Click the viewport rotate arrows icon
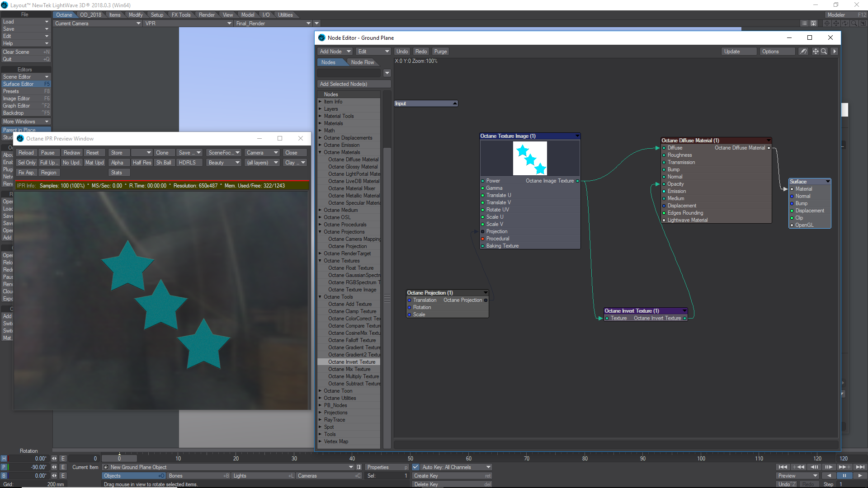 pos(845,23)
